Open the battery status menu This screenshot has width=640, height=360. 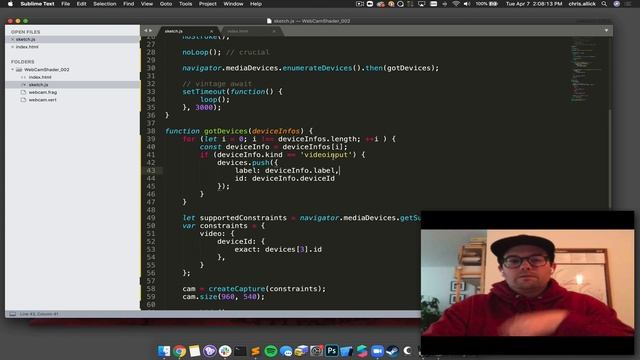pos(487,4)
